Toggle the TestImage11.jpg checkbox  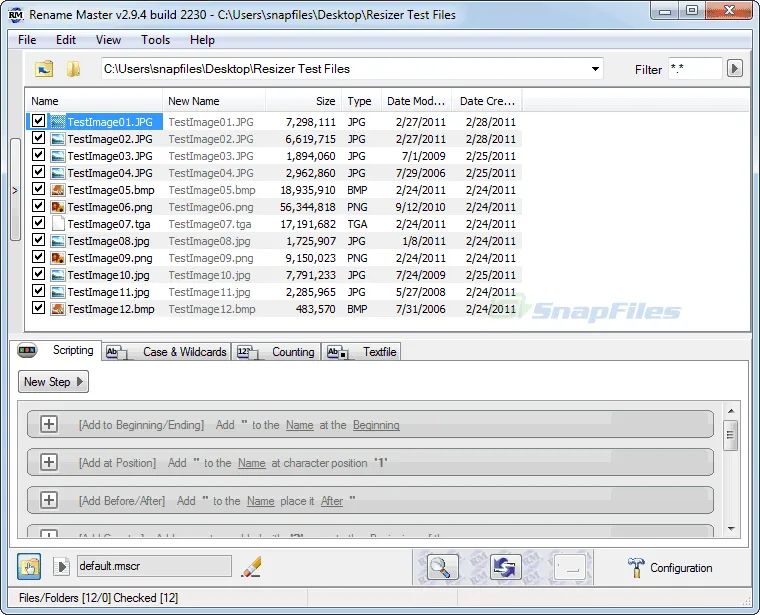tap(38, 290)
